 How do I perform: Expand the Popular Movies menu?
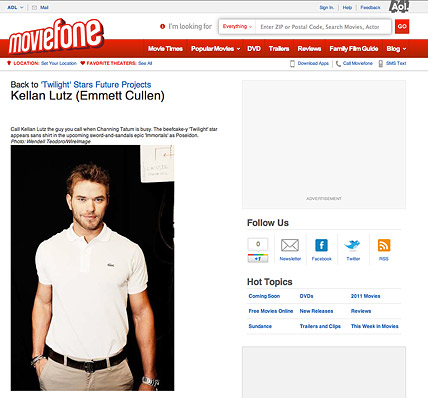(215, 49)
